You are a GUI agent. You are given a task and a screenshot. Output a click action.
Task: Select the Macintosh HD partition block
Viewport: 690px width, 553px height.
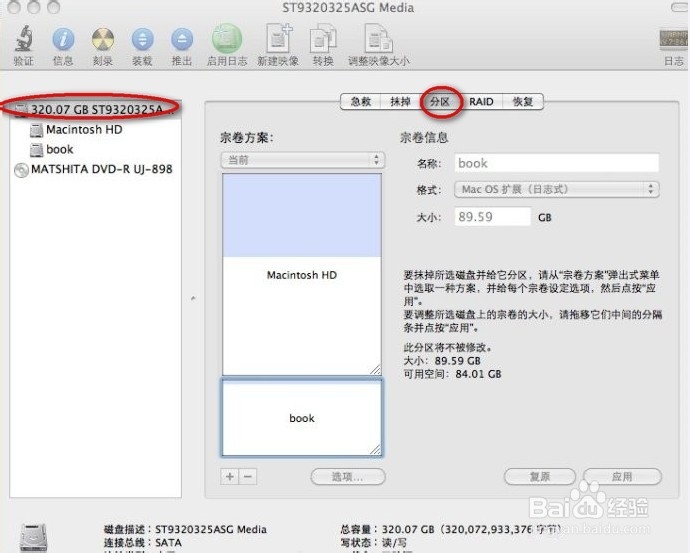[x=302, y=274]
